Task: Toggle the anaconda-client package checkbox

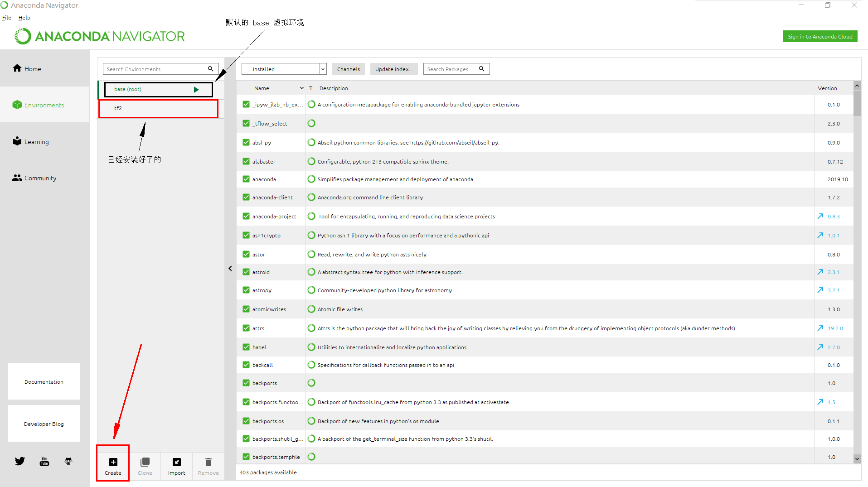Action: coord(246,198)
